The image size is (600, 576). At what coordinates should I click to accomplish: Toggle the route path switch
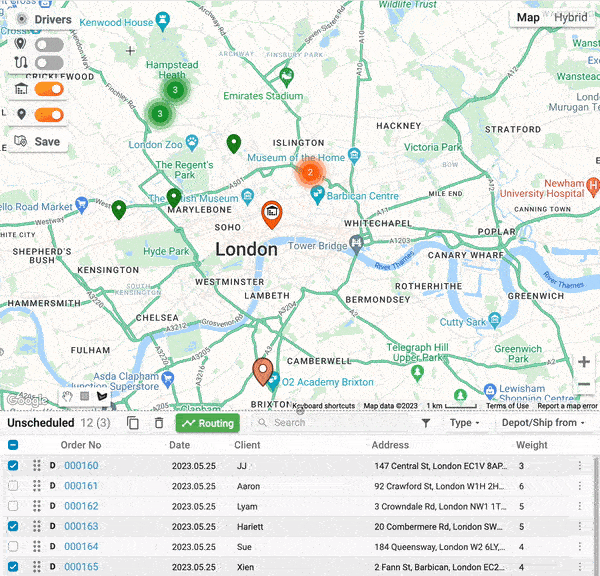click(49, 63)
